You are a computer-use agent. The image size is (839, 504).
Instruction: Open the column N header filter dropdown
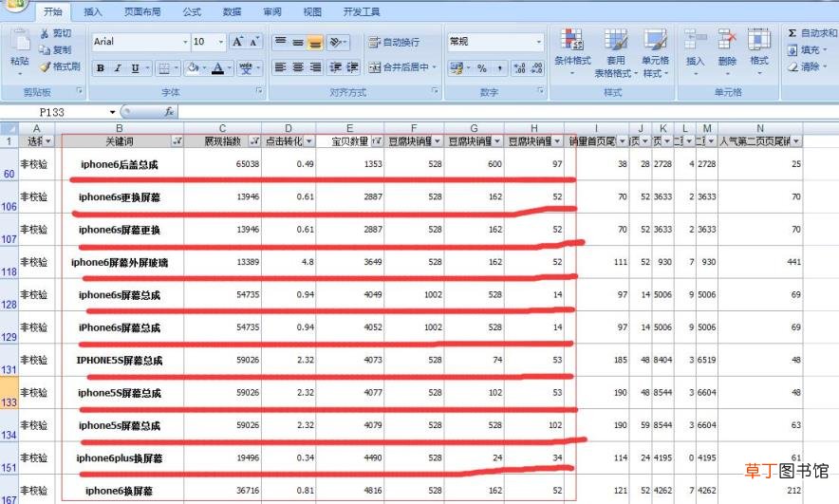796,141
